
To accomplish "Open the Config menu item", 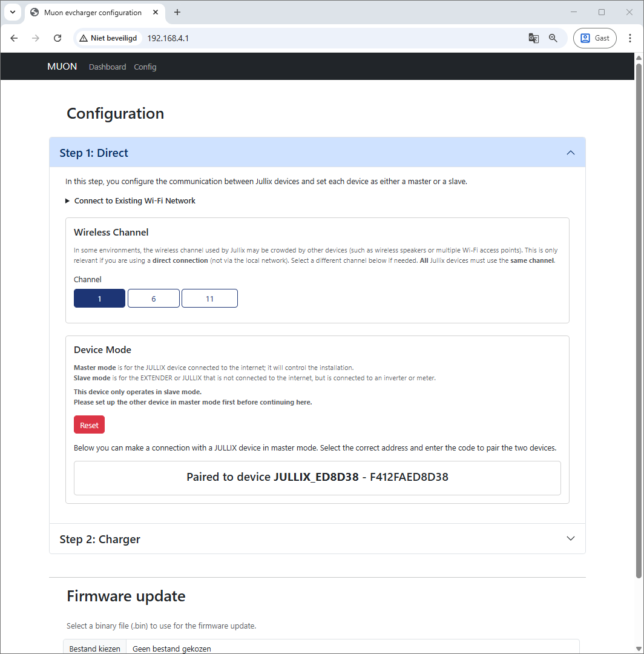I will coord(145,67).
